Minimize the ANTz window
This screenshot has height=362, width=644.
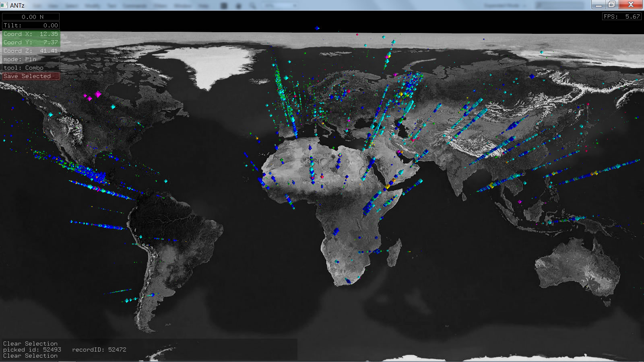(599, 5)
